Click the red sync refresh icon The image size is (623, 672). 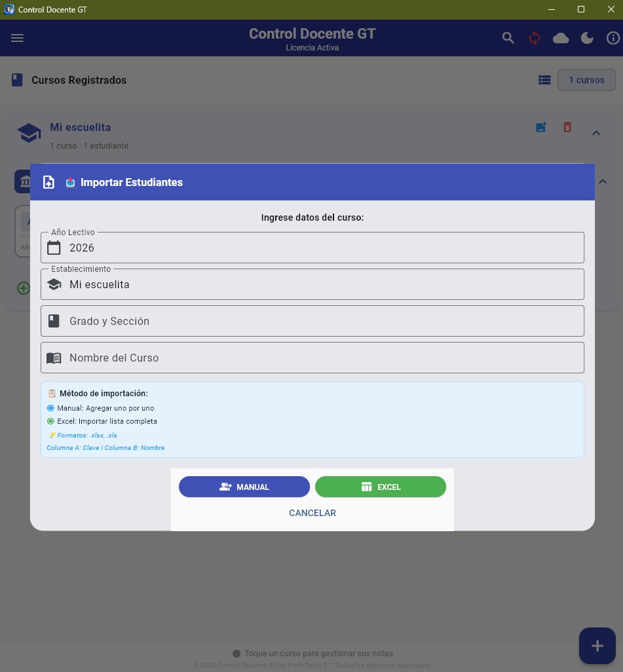(535, 38)
